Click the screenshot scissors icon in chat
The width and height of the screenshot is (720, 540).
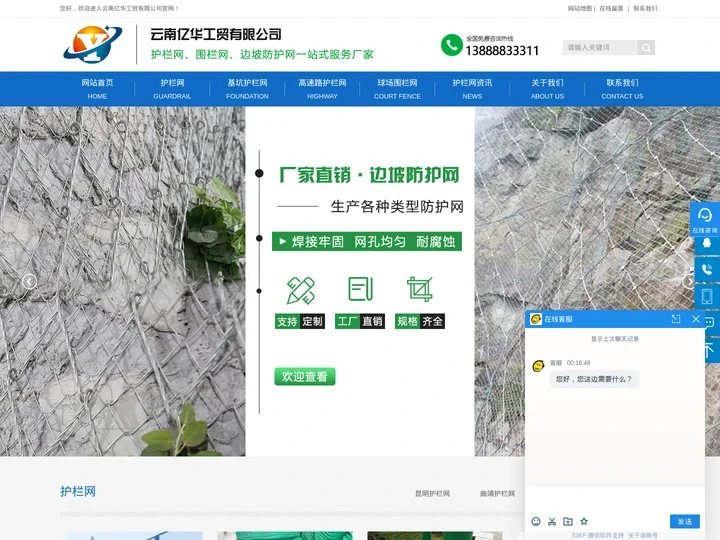pyautogui.click(x=552, y=521)
